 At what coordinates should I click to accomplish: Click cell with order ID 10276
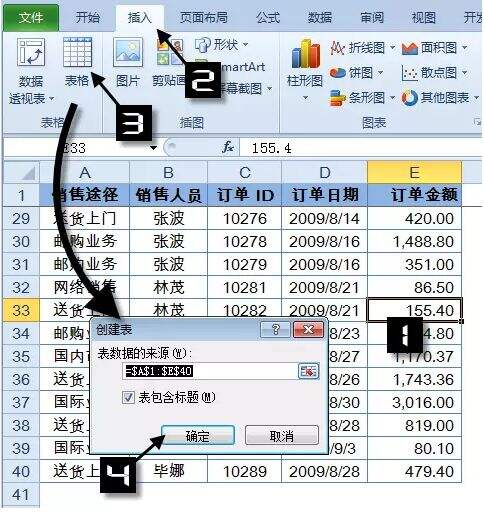tap(245, 218)
